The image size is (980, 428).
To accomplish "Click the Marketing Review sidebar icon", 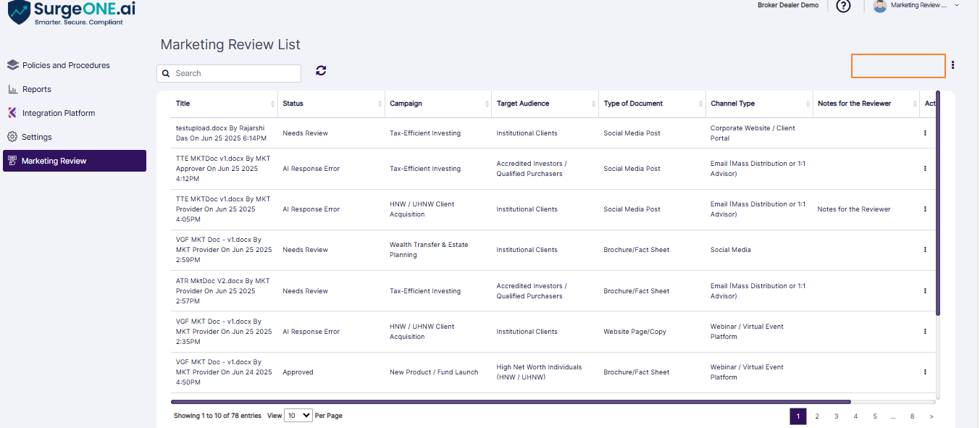I will coord(12,160).
